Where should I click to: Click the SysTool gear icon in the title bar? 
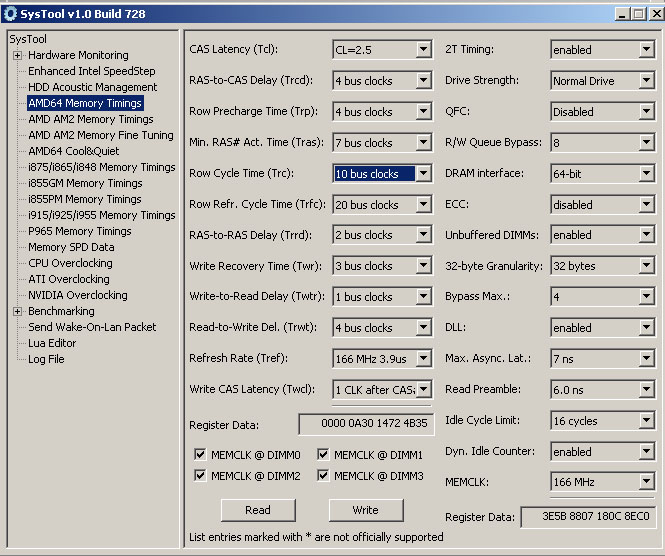pos(10,14)
